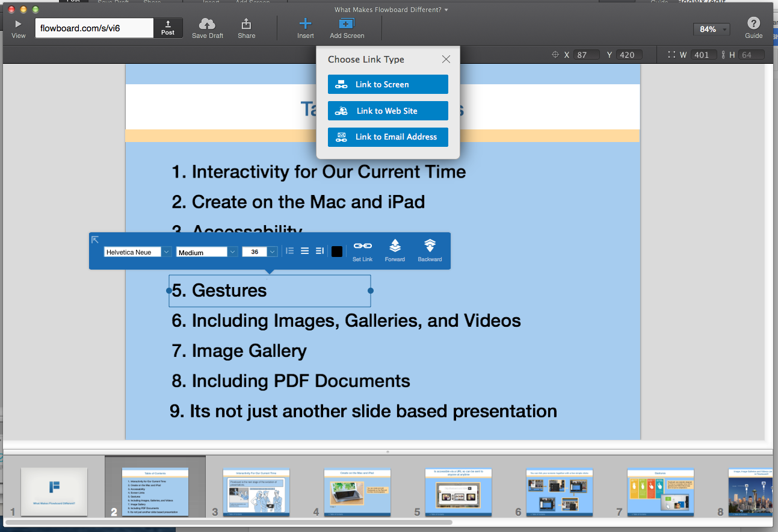
Task: Choose Link to Web Site option
Action: (388, 111)
